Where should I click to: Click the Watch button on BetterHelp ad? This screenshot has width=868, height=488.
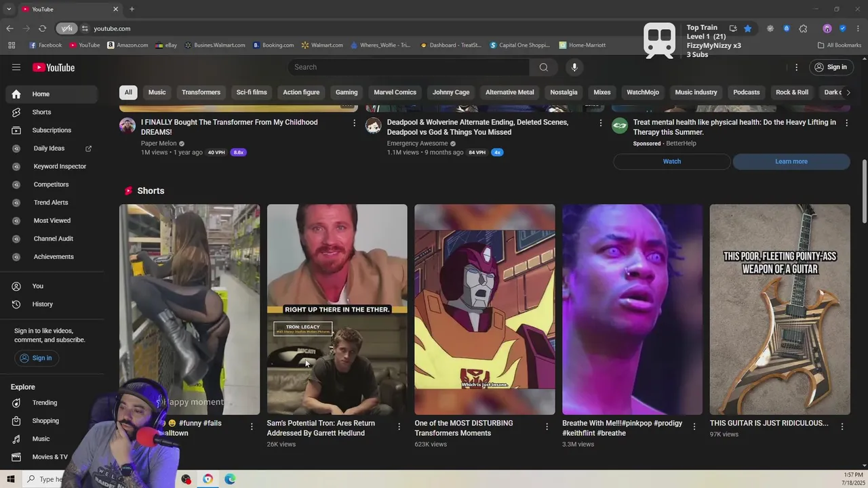[672, 161]
